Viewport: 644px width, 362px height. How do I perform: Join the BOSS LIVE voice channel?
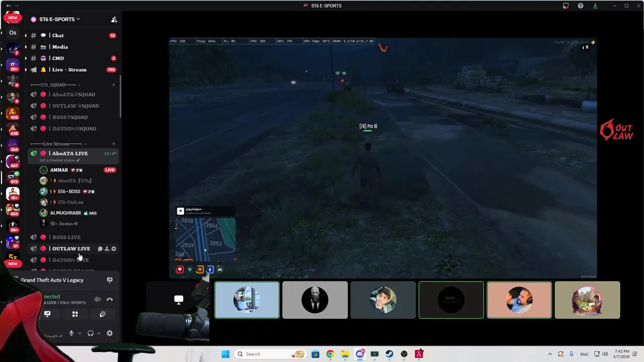tap(72, 237)
